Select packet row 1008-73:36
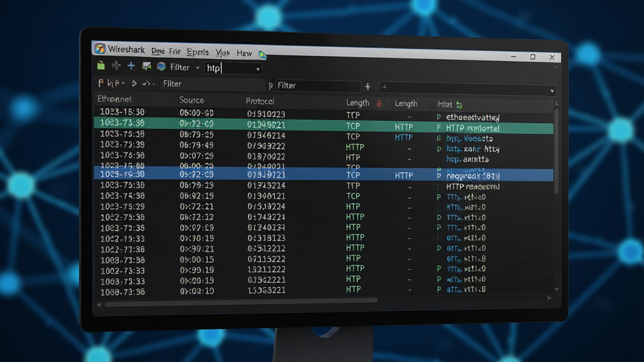 [324, 260]
